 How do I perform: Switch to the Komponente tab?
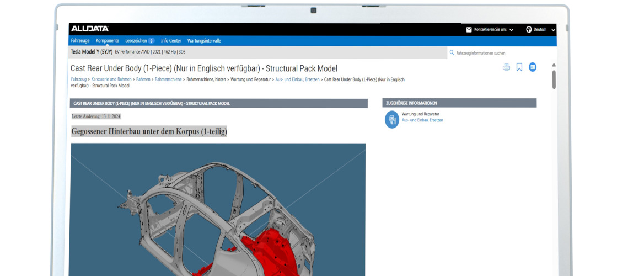[x=108, y=41]
